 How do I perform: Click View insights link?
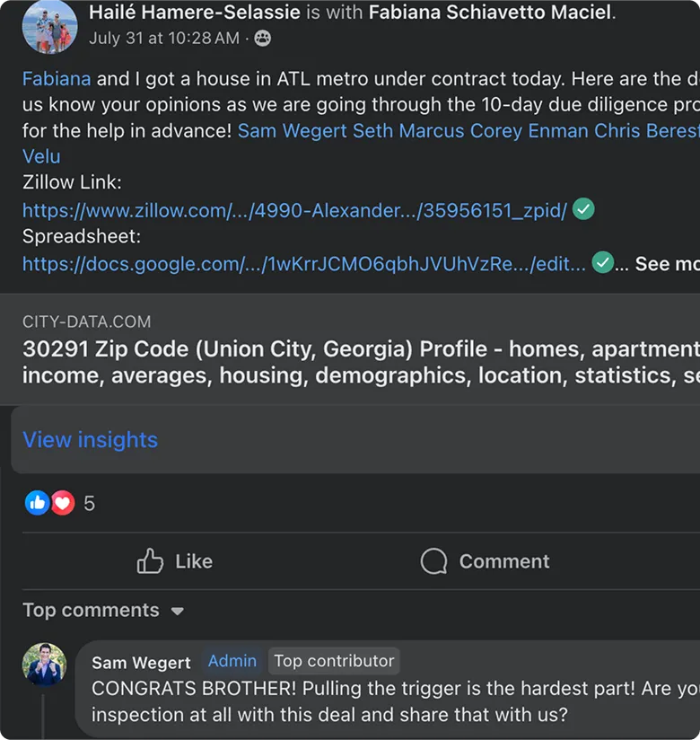click(x=90, y=440)
